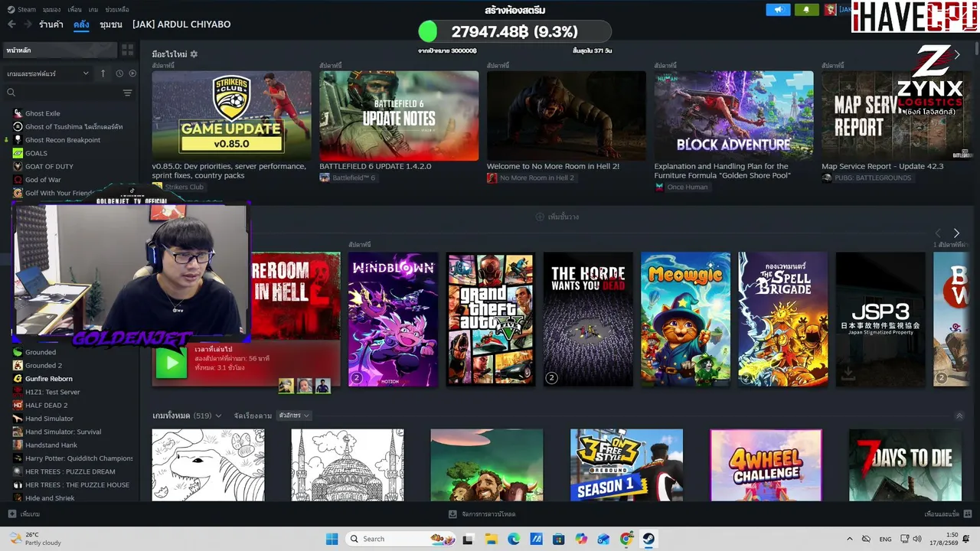980x551 pixels.
Task: Switch to the Store tab
Action: [51, 24]
